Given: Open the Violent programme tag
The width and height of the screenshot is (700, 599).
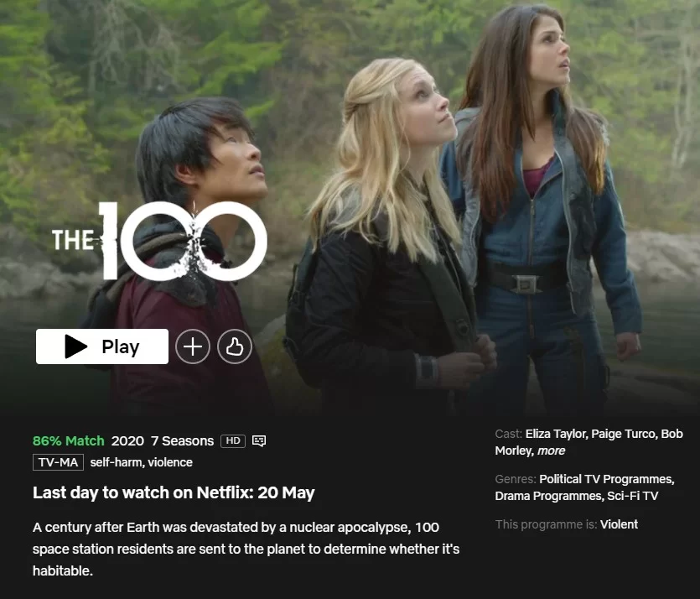Looking at the screenshot, I should [x=619, y=524].
